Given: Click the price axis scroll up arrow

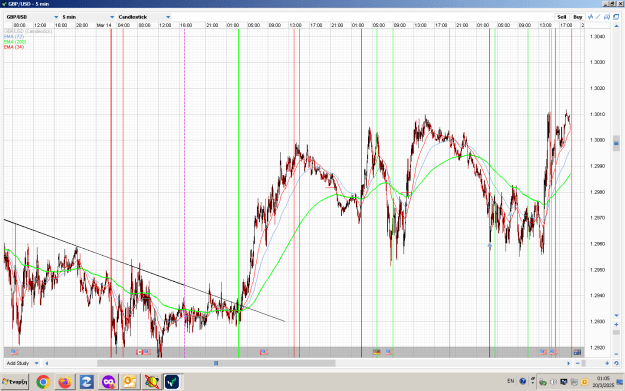Looking at the screenshot, I should point(616,26).
